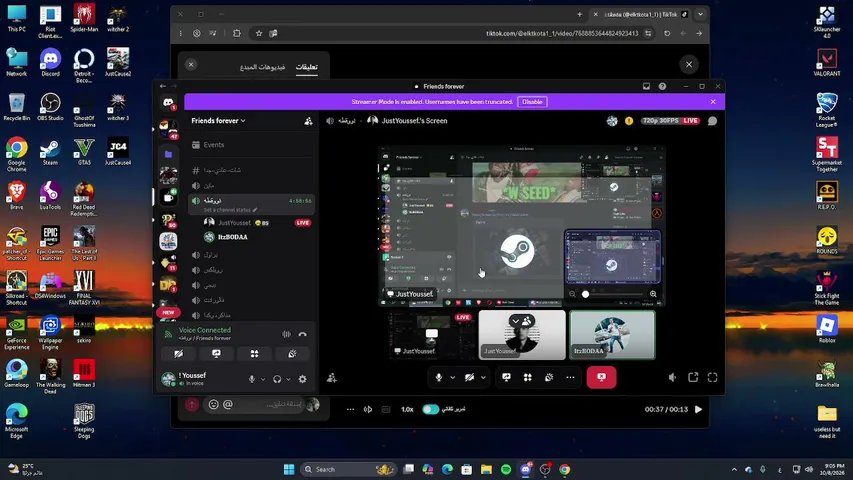Open Invite members icon beside Friends forever header
853x480 pixels.
pyautogui.click(x=308, y=121)
